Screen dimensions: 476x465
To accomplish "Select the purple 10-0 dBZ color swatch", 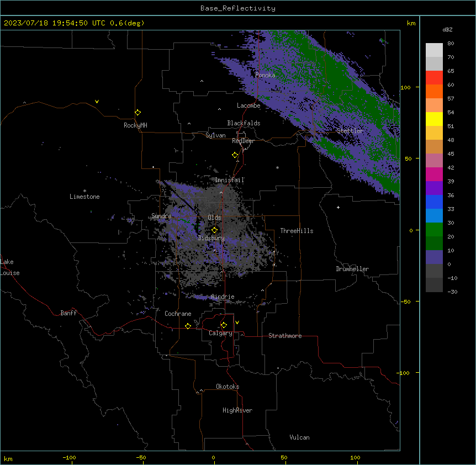I will pos(434,257).
